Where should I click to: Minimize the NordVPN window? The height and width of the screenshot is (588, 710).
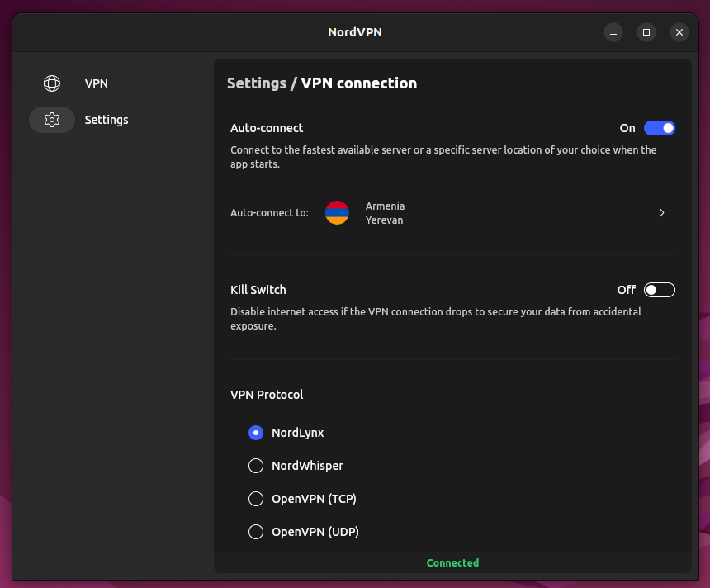(613, 32)
